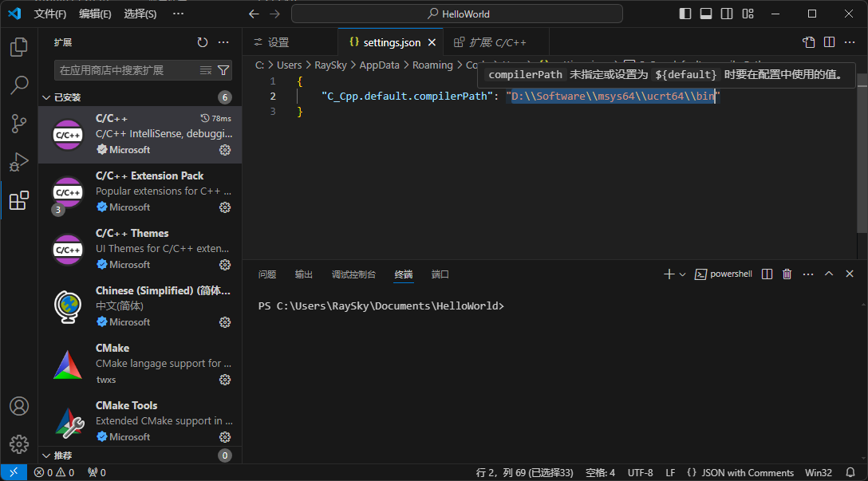Open the terminal launch profile dropdown
This screenshot has height=481, width=868.
point(683,274)
